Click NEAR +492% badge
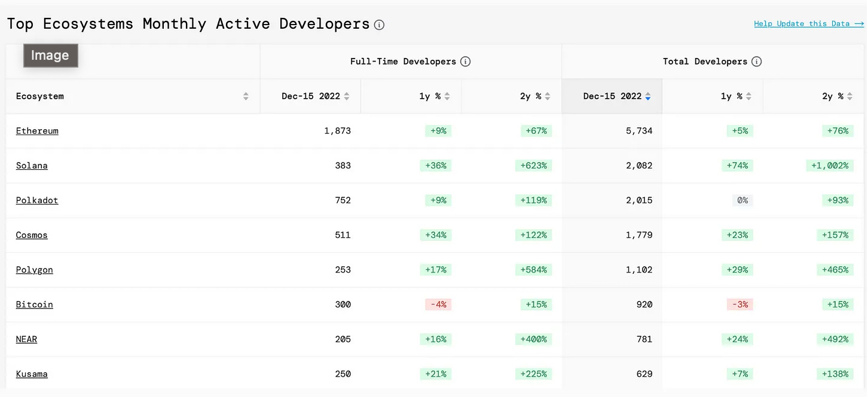This screenshot has height=397, width=868. pos(835,339)
